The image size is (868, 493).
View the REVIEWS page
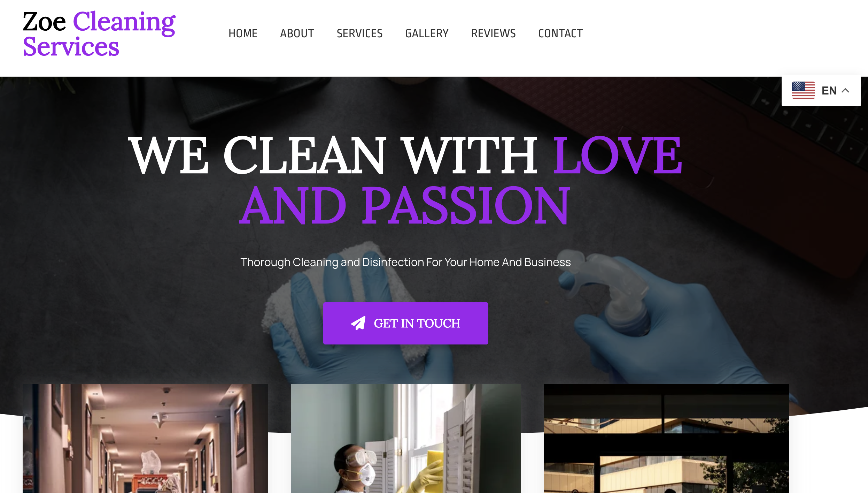493,33
